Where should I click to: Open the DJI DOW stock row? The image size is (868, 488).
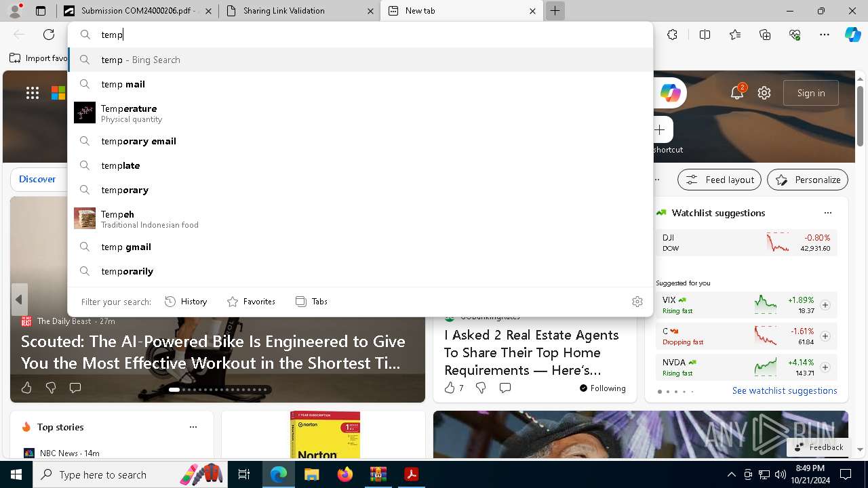pos(746,243)
